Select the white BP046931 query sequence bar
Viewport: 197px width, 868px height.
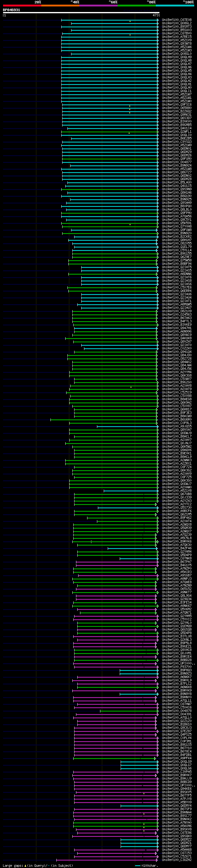tap(81, 13)
